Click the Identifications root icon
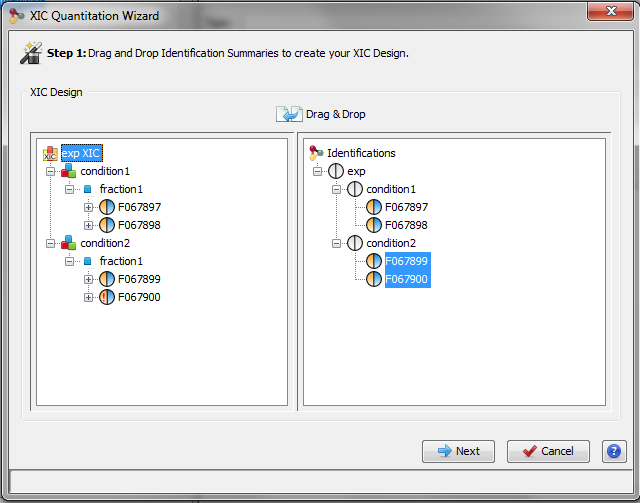 pyautogui.click(x=316, y=153)
